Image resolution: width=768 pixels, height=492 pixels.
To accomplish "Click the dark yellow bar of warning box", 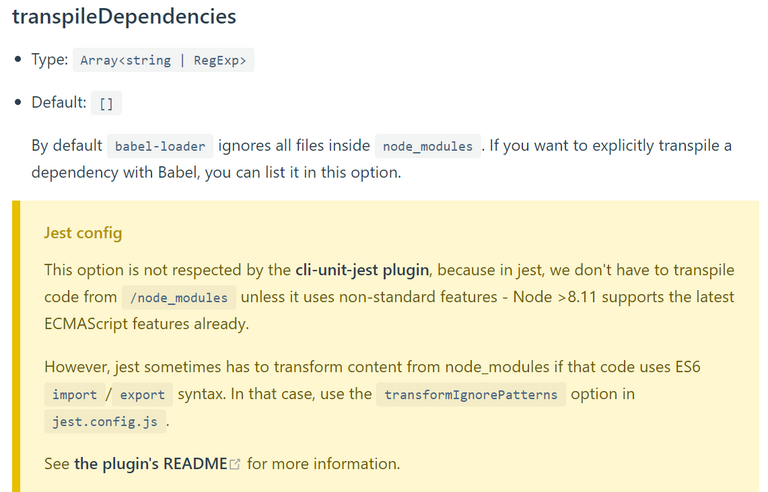I will click(x=16, y=346).
